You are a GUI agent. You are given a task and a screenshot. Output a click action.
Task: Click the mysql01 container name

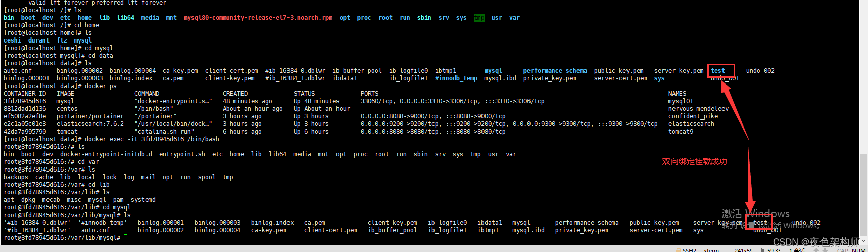(x=681, y=101)
